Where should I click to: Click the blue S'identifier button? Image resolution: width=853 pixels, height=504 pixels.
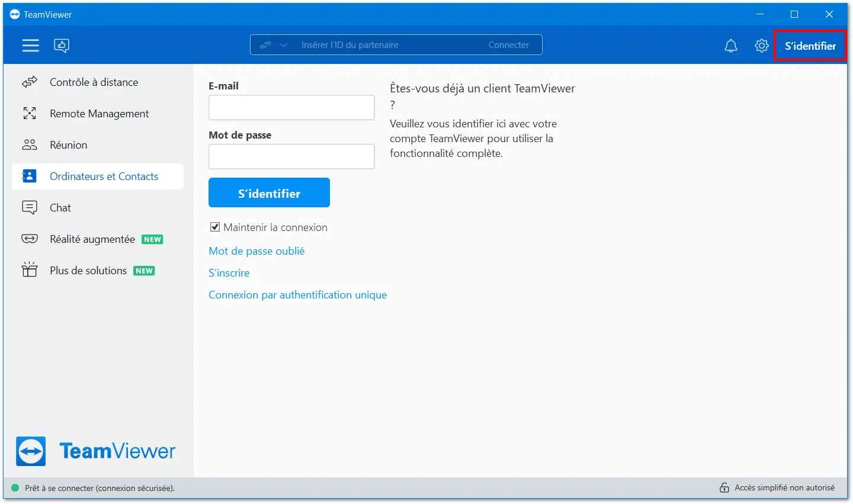pyautogui.click(x=269, y=192)
